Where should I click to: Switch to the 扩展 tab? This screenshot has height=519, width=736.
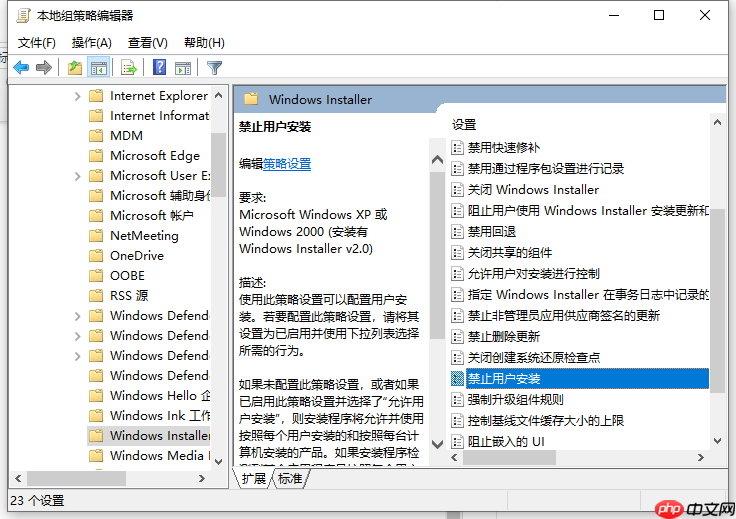254,479
